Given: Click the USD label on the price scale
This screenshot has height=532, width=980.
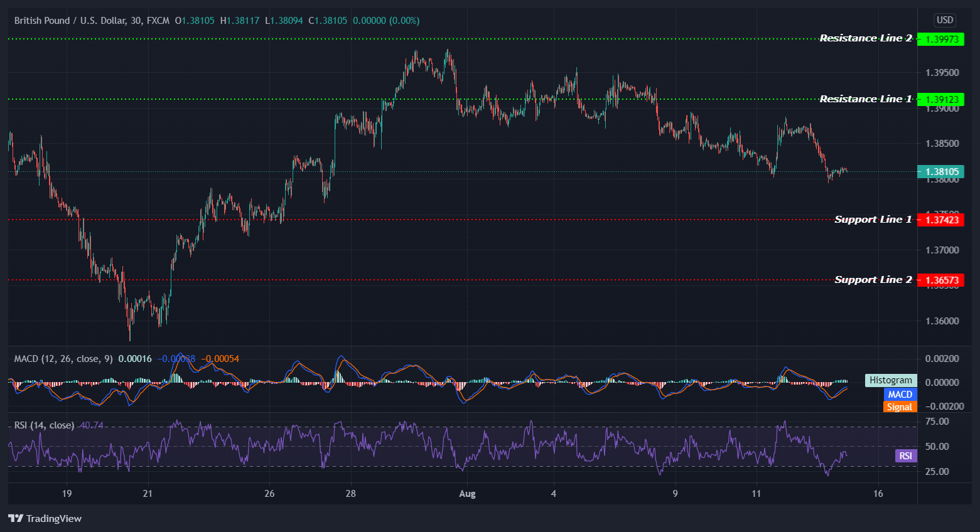Looking at the screenshot, I should (944, 20).
